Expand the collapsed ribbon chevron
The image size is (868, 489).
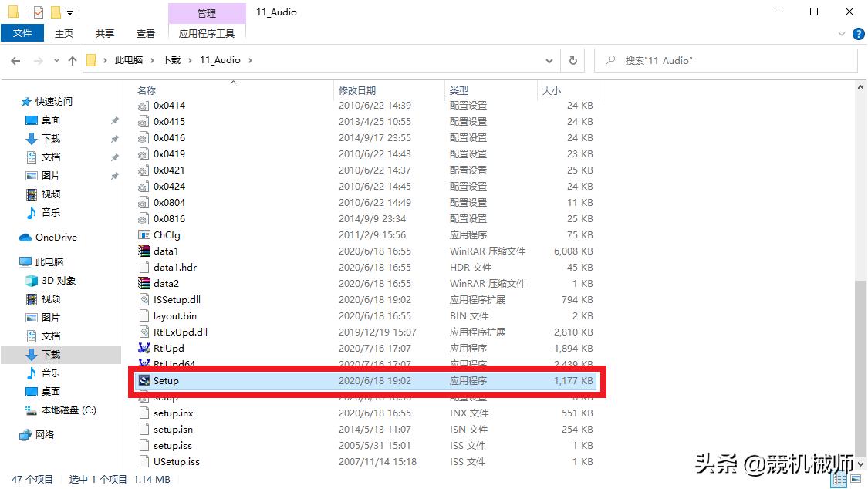[x=843, y=33]
